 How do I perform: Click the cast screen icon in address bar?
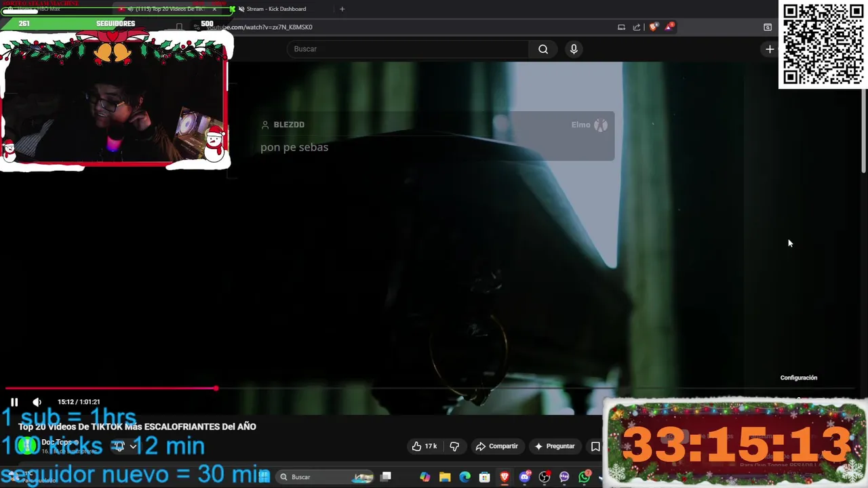tap(621, 27)
